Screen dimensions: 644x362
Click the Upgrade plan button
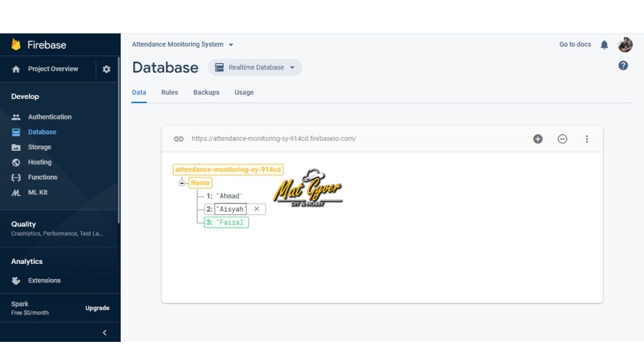click(97, 308)
